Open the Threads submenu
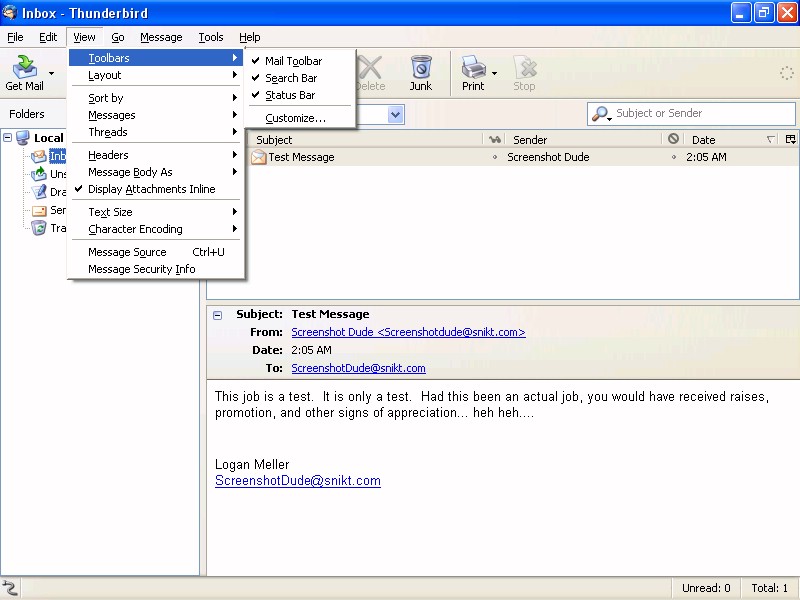Image resolution: width=800 pixels, height=600 pixels. 157,132
